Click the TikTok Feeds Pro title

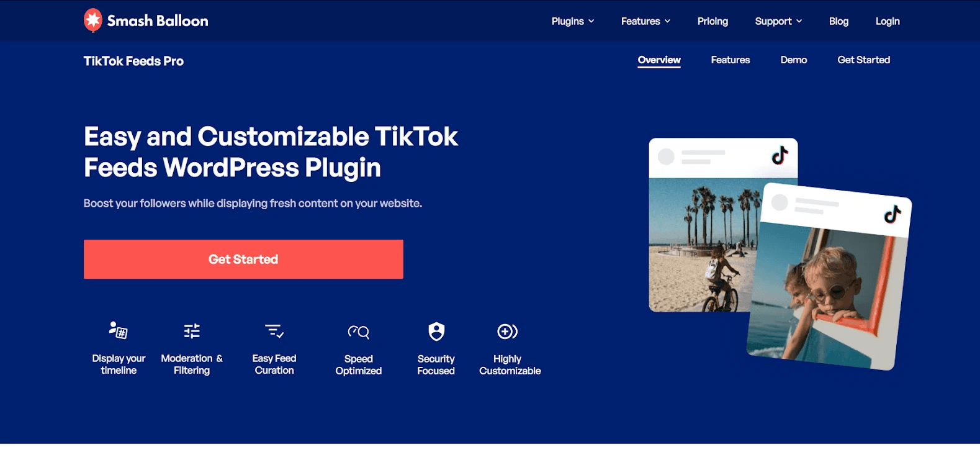pyautogui.click(x=133, y=61)
